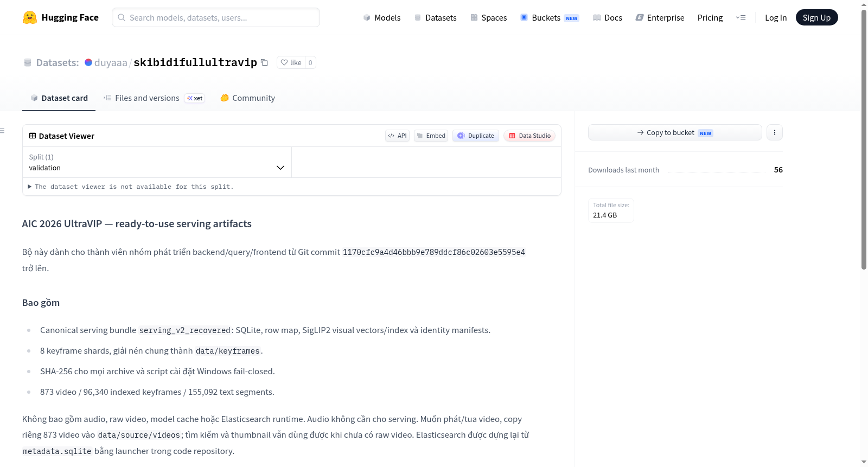
Task: Click the Downloads last month value 56
Action: 778,170
